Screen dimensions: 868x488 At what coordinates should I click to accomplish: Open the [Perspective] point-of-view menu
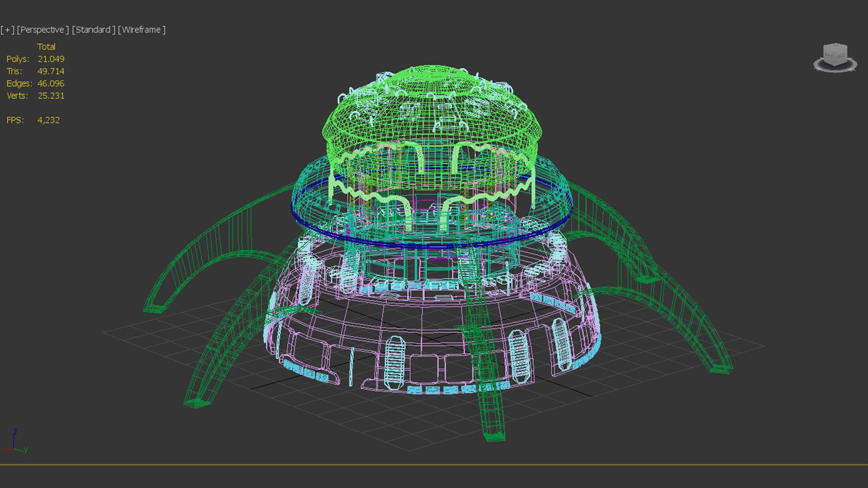[43, 30]
